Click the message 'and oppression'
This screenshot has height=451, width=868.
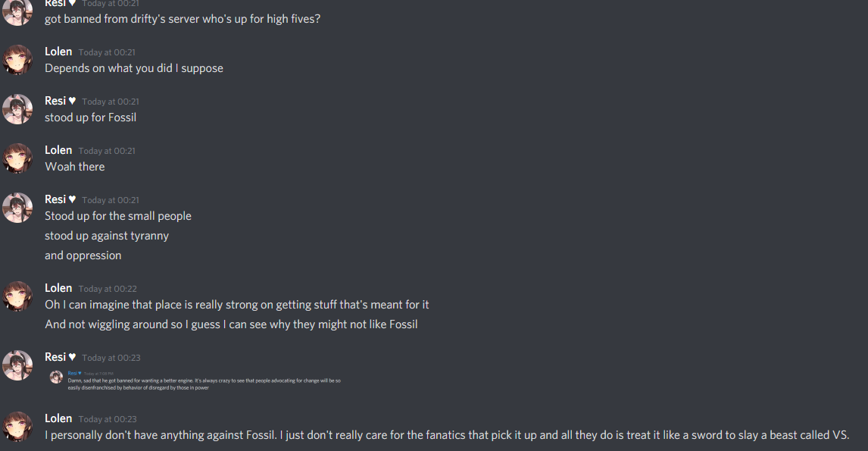click(x=83, y=255)
